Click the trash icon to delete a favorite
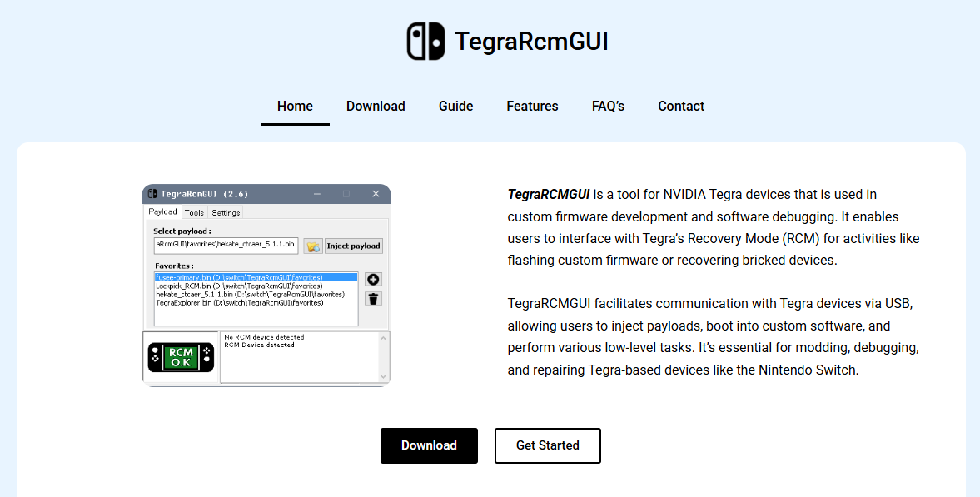980x497 pixels. pyautogui.click(x=373, y=298)
